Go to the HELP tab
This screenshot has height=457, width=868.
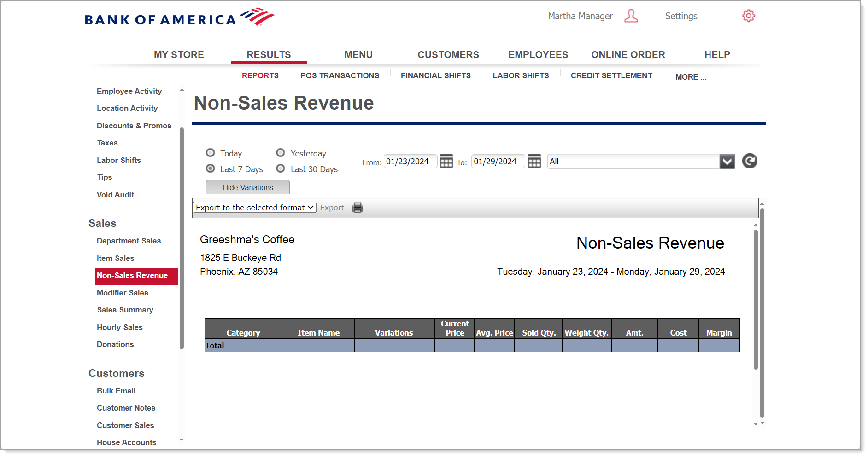tap(717, 55)
